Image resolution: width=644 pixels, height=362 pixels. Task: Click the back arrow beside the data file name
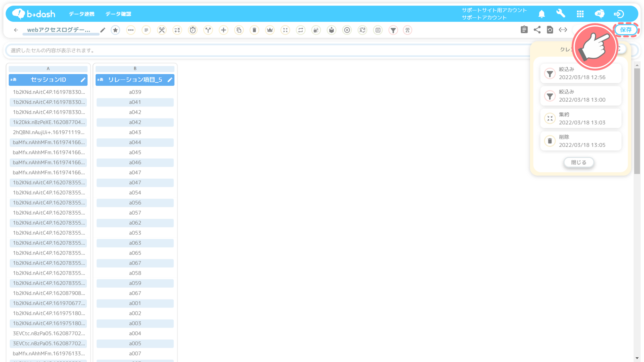[16, 30]
